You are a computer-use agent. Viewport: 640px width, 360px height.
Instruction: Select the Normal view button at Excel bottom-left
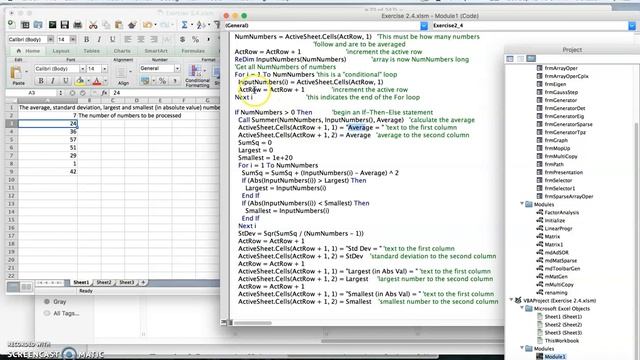click(x=13, y=287)
